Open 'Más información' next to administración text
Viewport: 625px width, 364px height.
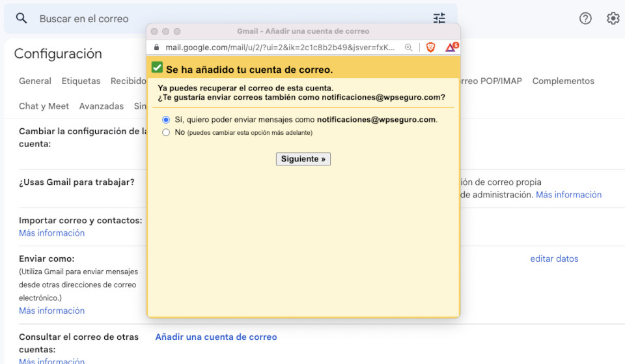[x=568, y=195]
